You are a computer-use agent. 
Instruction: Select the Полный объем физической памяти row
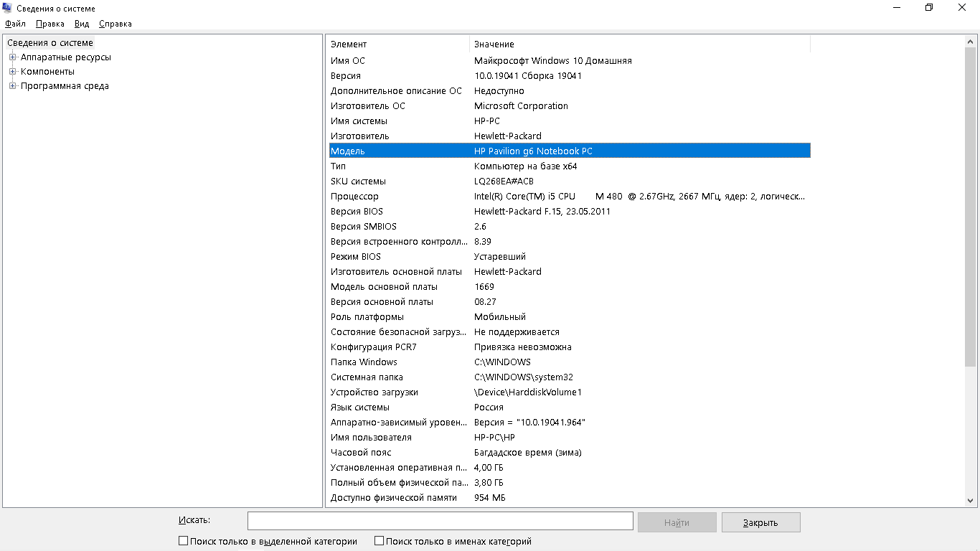pyautogui.click(x=570, y=483)
